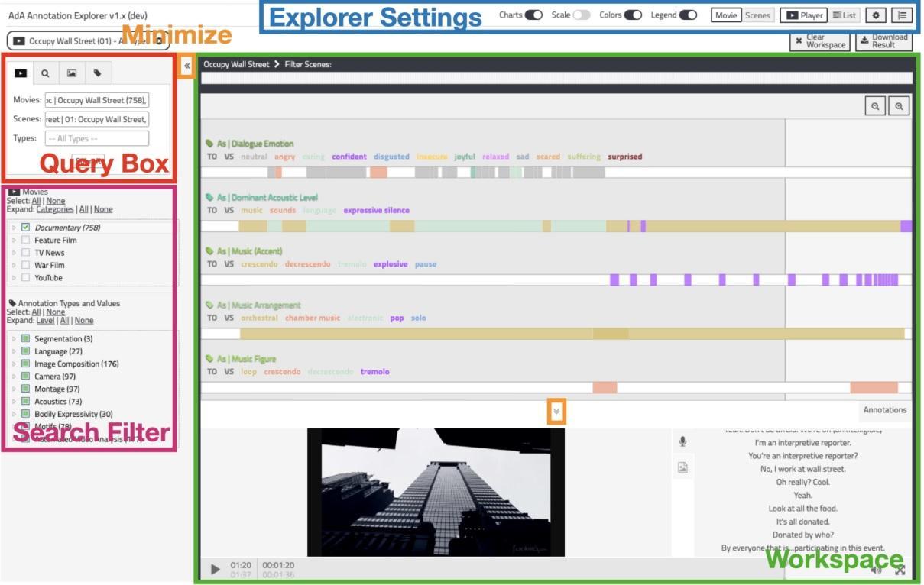Click the volume speaker icon in the player
The width and height of the screenshot is (924, 585).
pyautogui.click(x=876, y=570)
